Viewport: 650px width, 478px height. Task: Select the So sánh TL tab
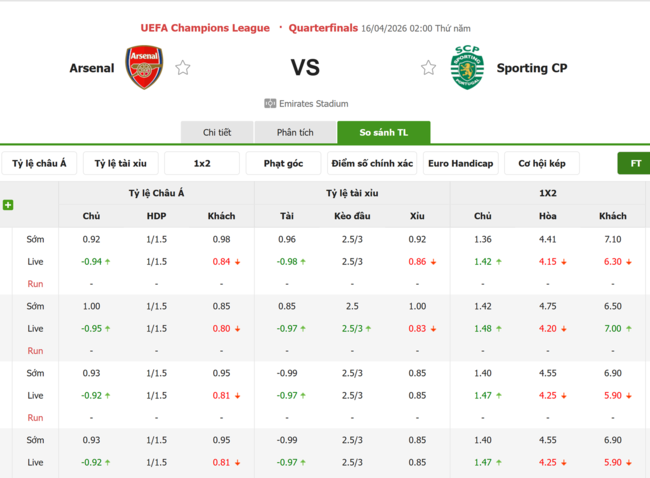coord(383,133)
